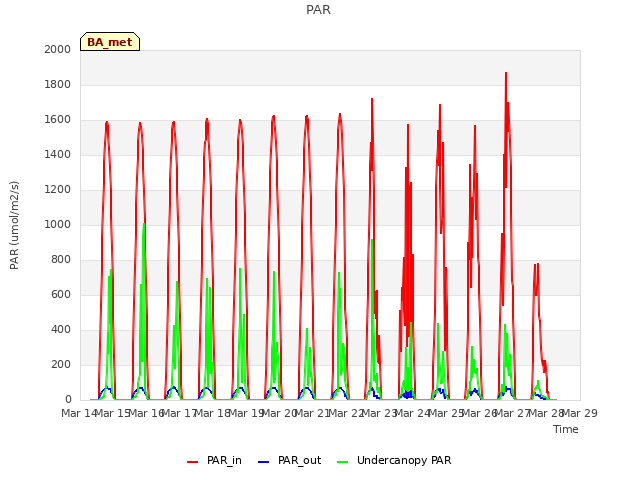Toggle the Undercanopy PAR legend entry

[394, 460]
